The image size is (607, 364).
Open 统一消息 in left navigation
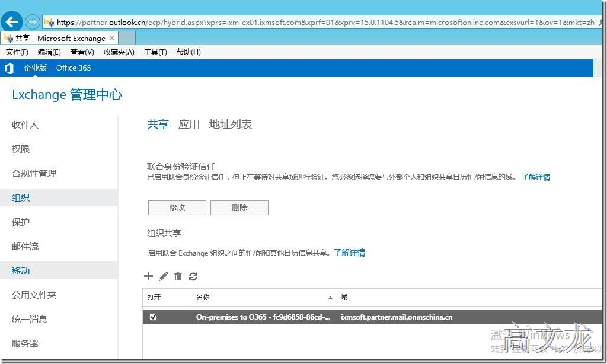click(30, 319)
